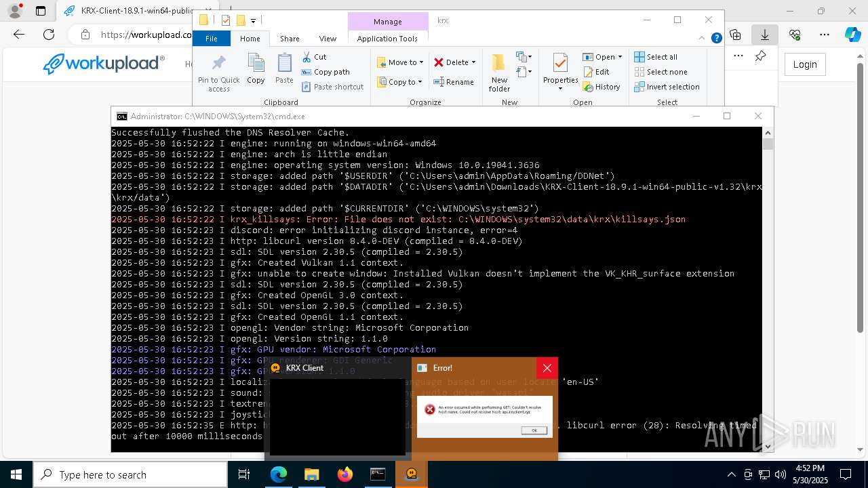Click History in the Open group

click(601, 87)
